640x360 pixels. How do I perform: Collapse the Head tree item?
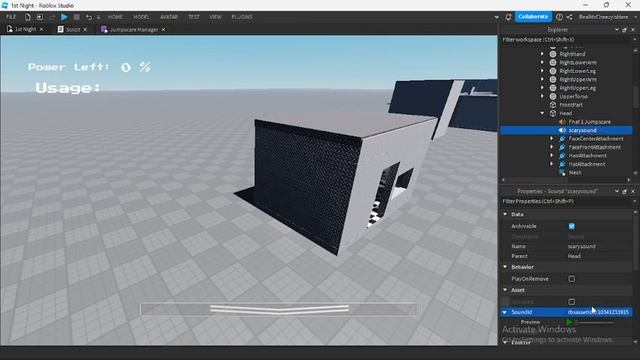coord(542,113)
